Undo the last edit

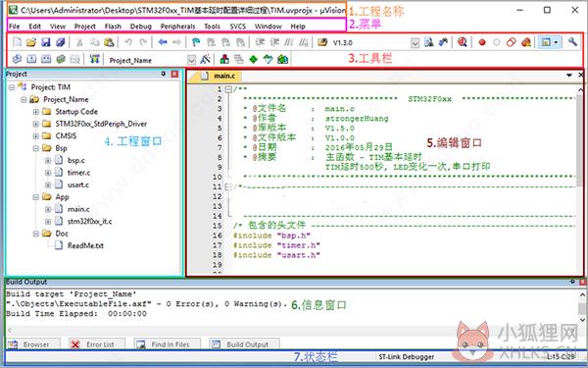(128, 42)
